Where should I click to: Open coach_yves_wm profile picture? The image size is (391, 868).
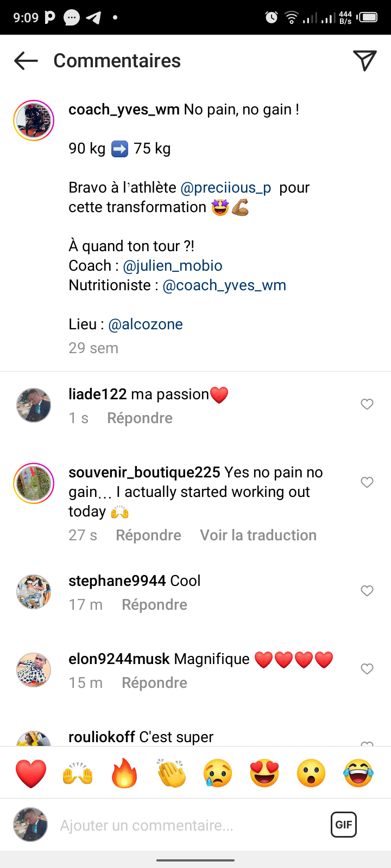pyautogui.click(x=34, y=120)
